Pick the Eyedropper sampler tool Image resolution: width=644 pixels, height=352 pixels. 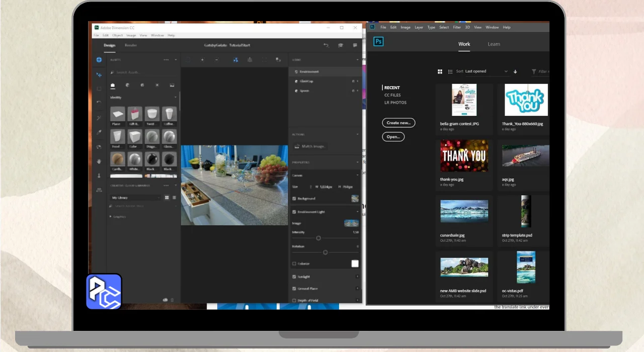[99, 132]
